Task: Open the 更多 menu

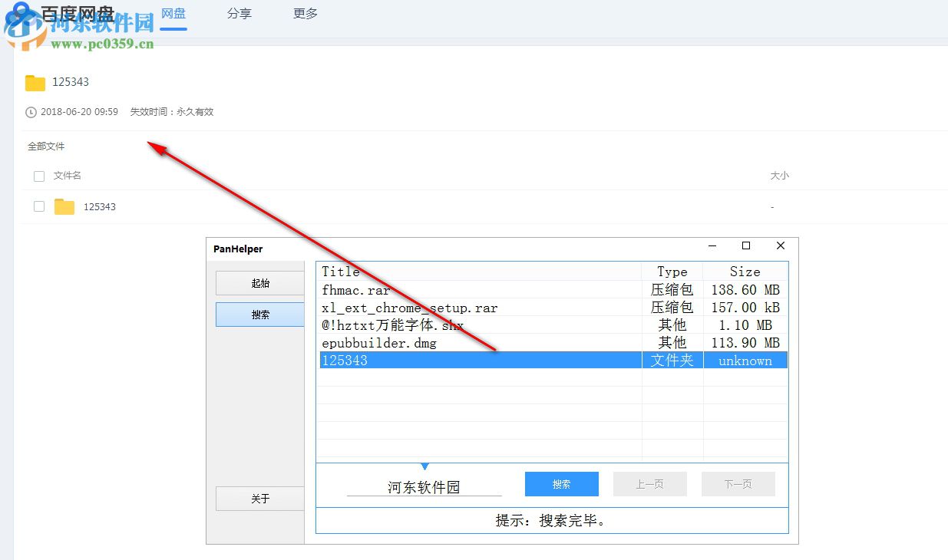Action: [305, 13]
